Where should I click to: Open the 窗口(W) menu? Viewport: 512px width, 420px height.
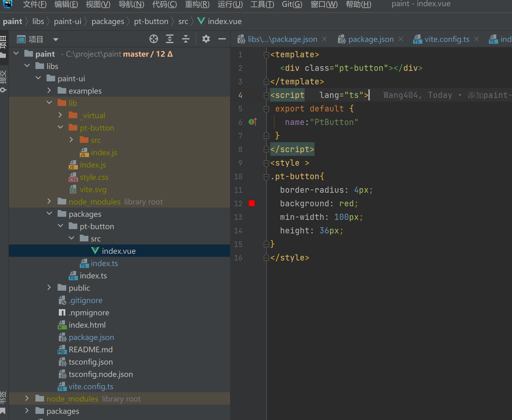point(324,4)
